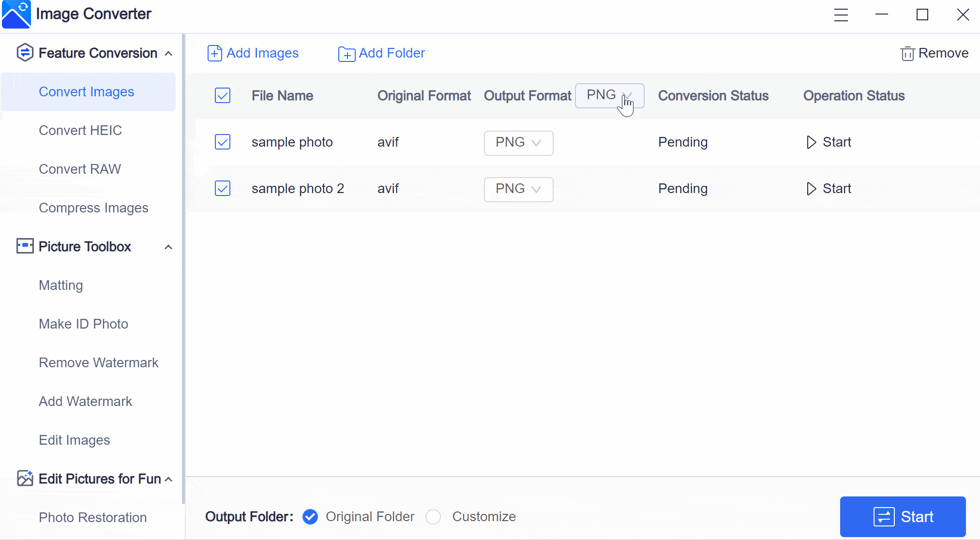Open PNG output format dropdown for sample photo
The width and height of the screenshot is (980, 540).
(x=518, y=142)
